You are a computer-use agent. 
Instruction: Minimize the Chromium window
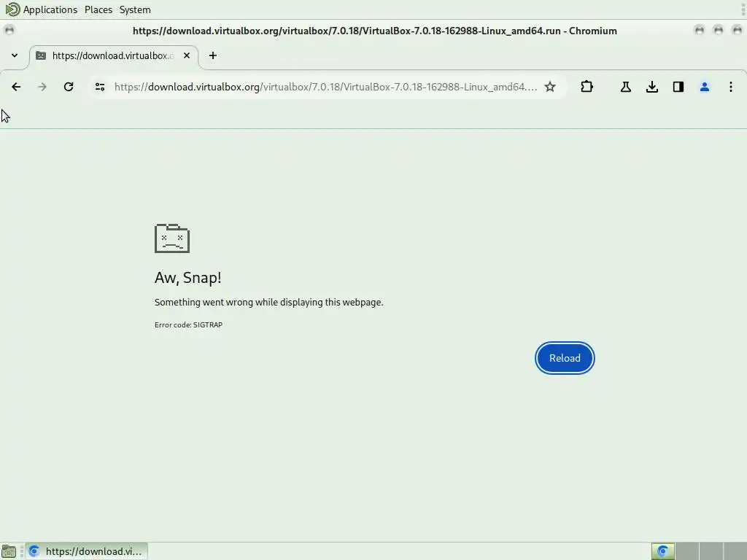[x=700, y=31]
